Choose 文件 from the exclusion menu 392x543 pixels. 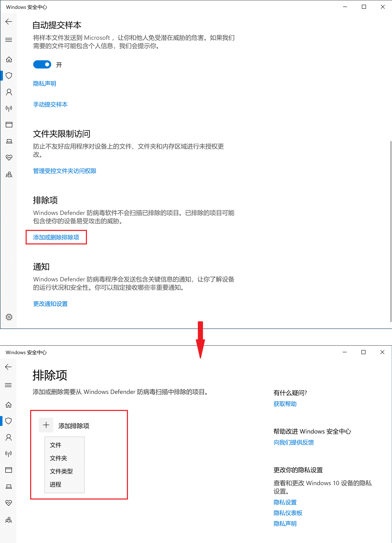56,445
